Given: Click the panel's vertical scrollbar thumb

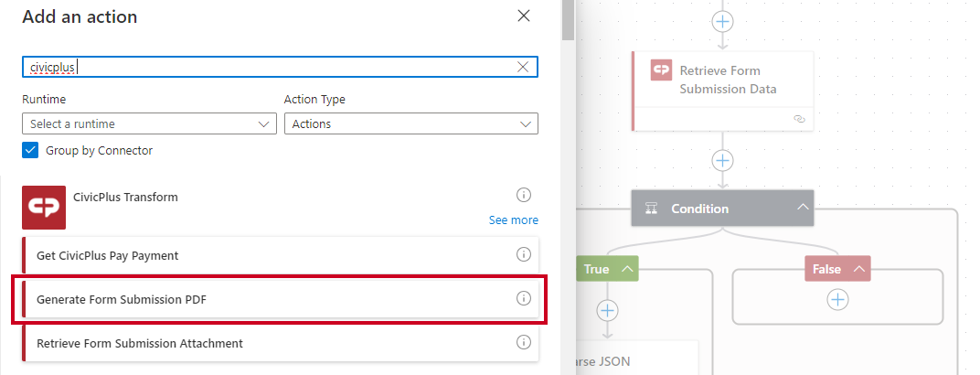Looking at the screenshot, I should (568, 18).
